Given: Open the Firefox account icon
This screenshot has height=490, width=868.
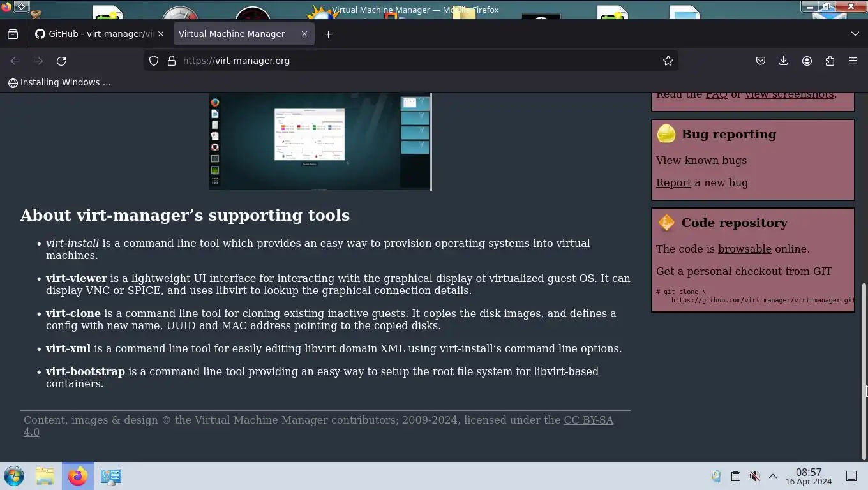Looking at the screenshot, I should [807, 61].
